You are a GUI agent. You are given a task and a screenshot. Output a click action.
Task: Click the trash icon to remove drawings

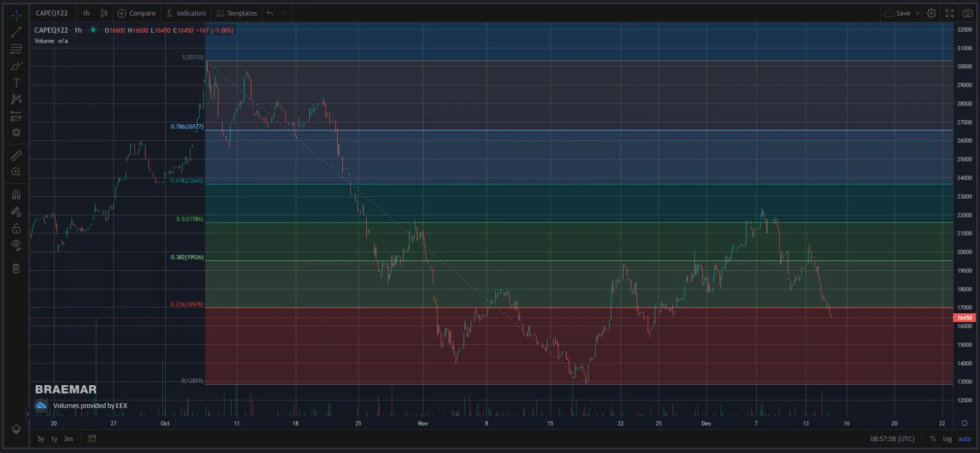[x=16, y=268]
